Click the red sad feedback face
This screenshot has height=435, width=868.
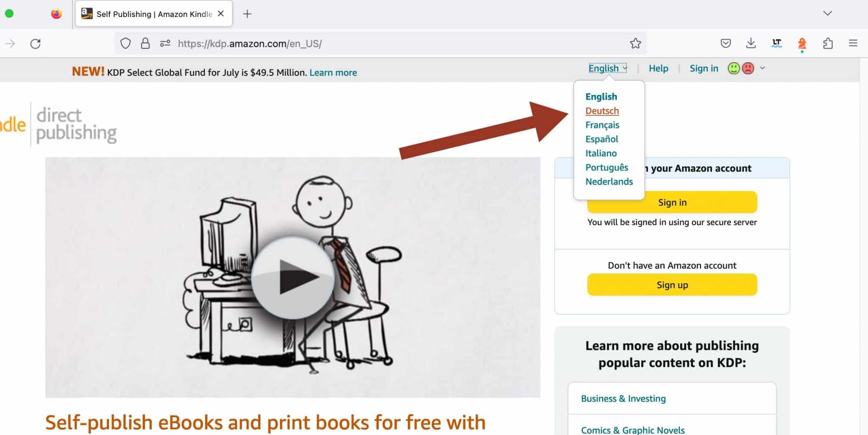click(748, 68)
